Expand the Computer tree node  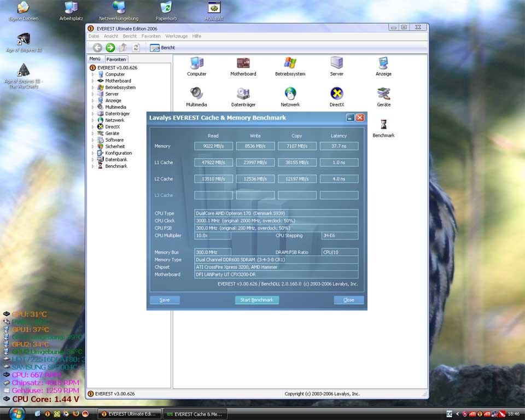(93, 74)
